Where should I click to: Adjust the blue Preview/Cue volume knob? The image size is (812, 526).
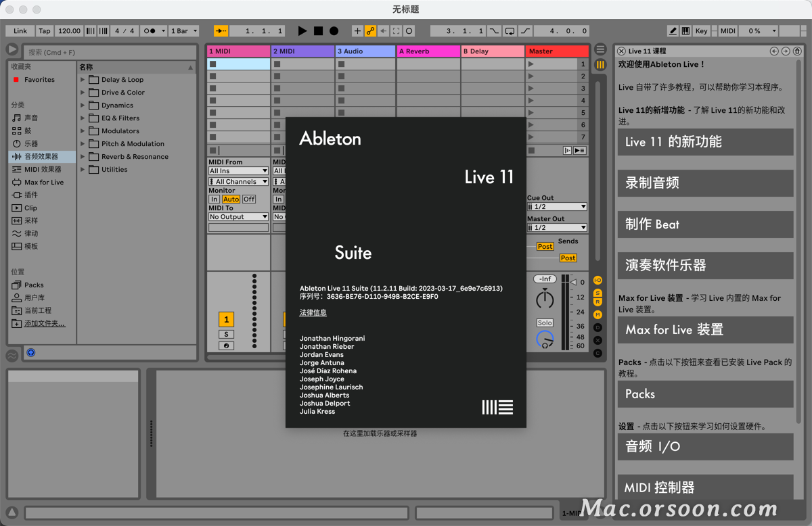(545, 340)
